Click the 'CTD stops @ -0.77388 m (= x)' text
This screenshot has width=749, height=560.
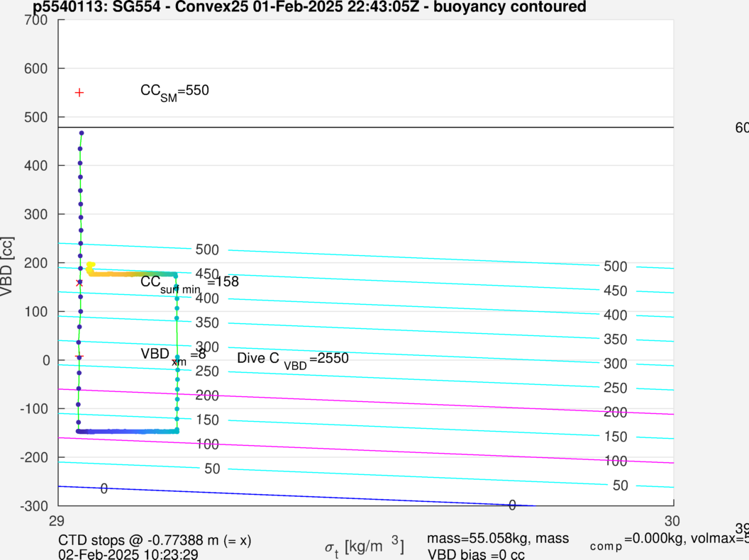click(x=155, y=540)
